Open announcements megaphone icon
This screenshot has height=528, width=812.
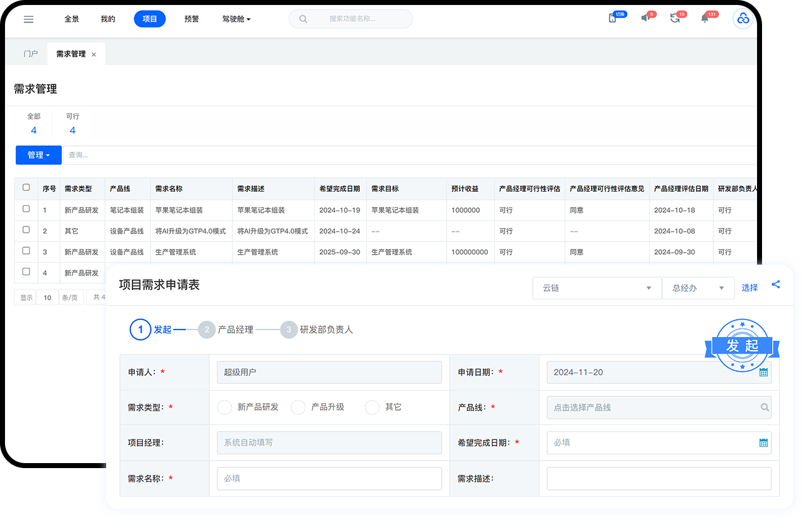click(645, 19)
